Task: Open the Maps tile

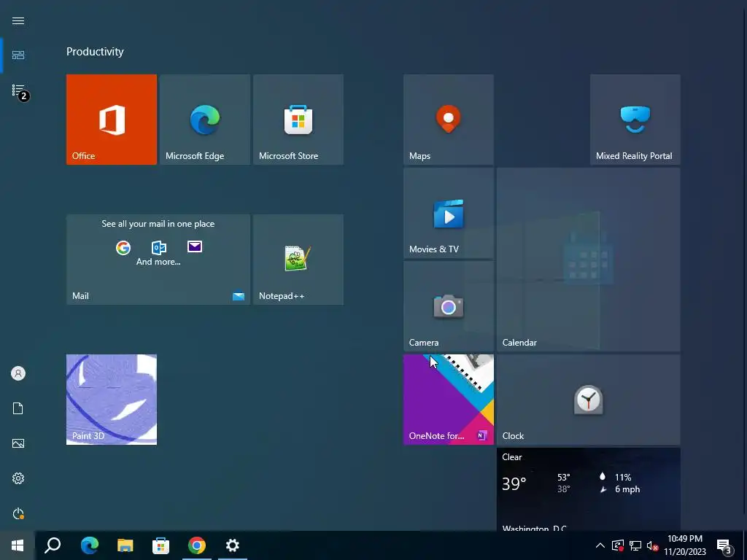Action: point(449,120)
